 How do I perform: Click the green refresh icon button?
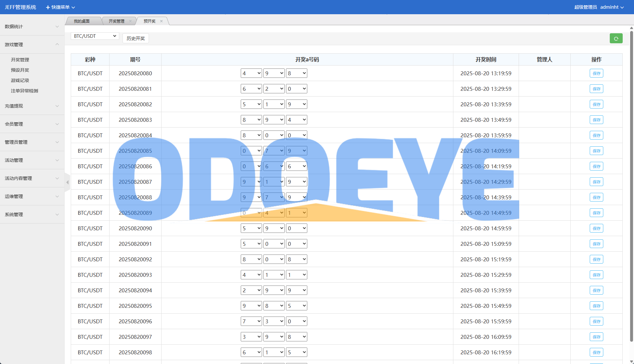coord(616,38)
